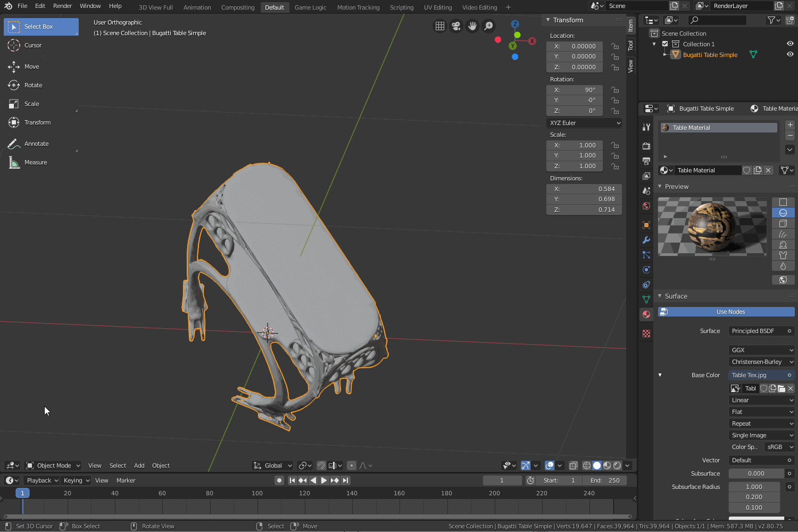Open the XYZ Euler rotation mode dropdown
Viewport: 798px width, 532px height.
pyautogui.click(x=584, y=123)
